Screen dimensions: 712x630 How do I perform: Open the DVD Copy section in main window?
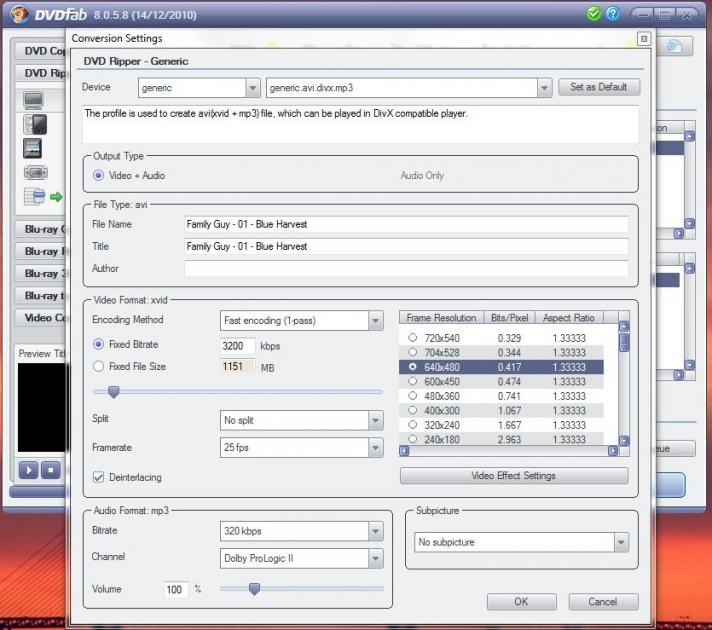pyautogui.click(x=41, y=50)
